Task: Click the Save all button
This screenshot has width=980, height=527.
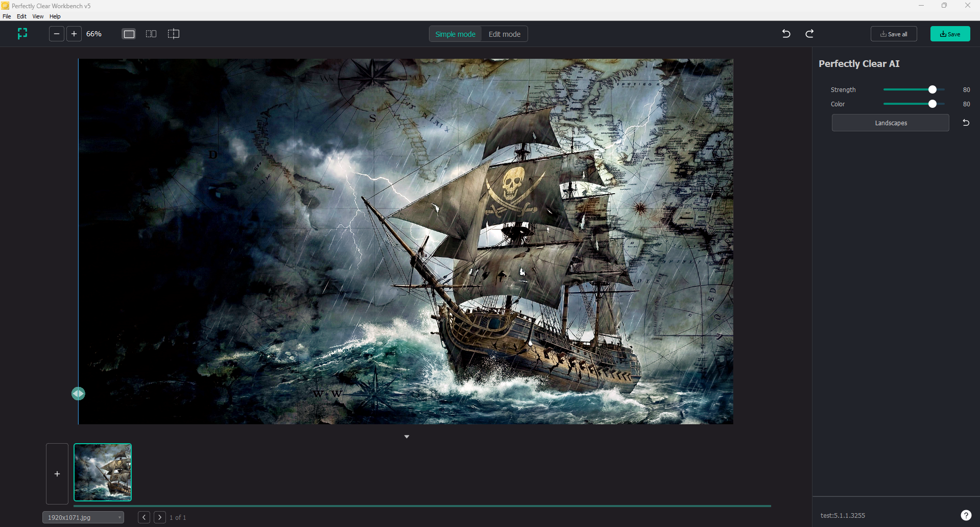Action: pyautogui.click(x=894, y=34)
